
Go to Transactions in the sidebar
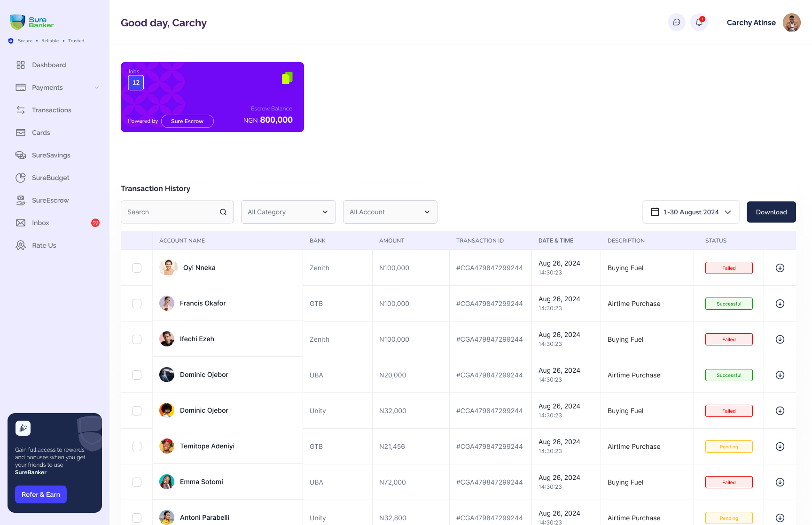[x=52, y=110]
